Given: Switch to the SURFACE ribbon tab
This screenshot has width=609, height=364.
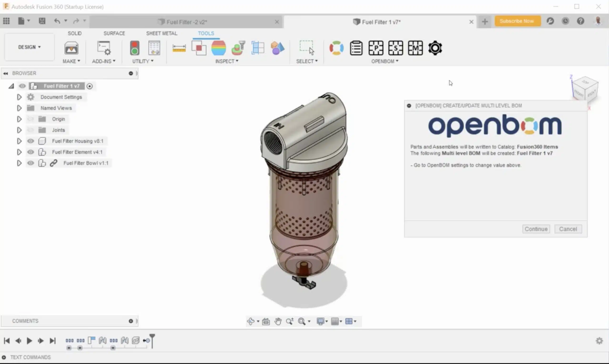Looking at the screenshot, I should click(x=114, y=33).
